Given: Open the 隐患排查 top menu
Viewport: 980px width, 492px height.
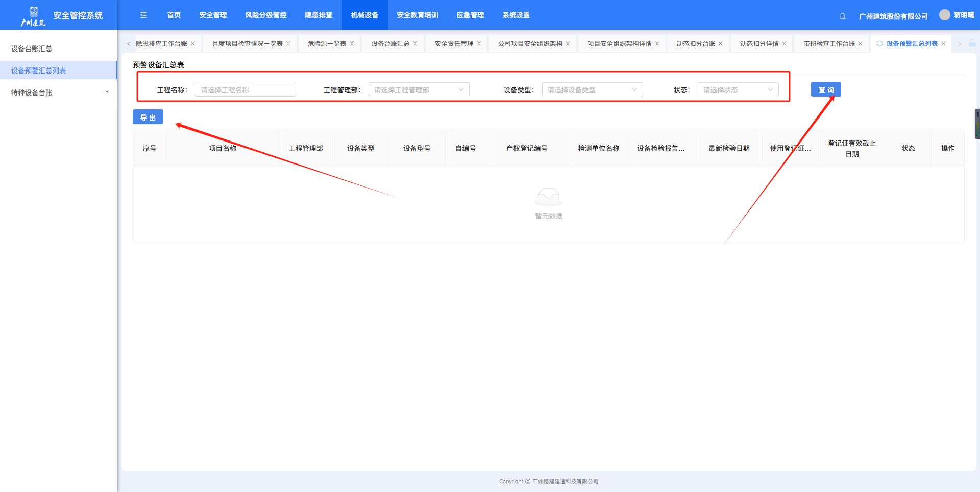Looking at the screenshot, I should coord(318,15).
